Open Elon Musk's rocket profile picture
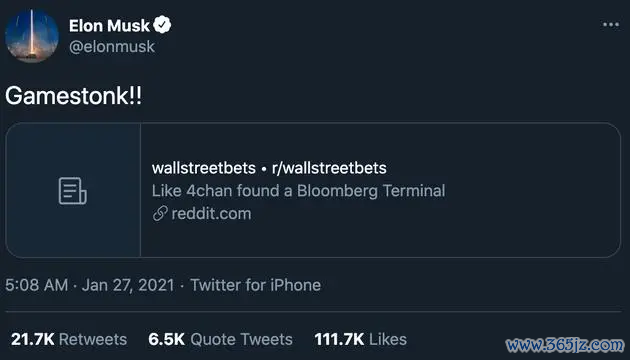The image size is (630, 360). [32, 36]
